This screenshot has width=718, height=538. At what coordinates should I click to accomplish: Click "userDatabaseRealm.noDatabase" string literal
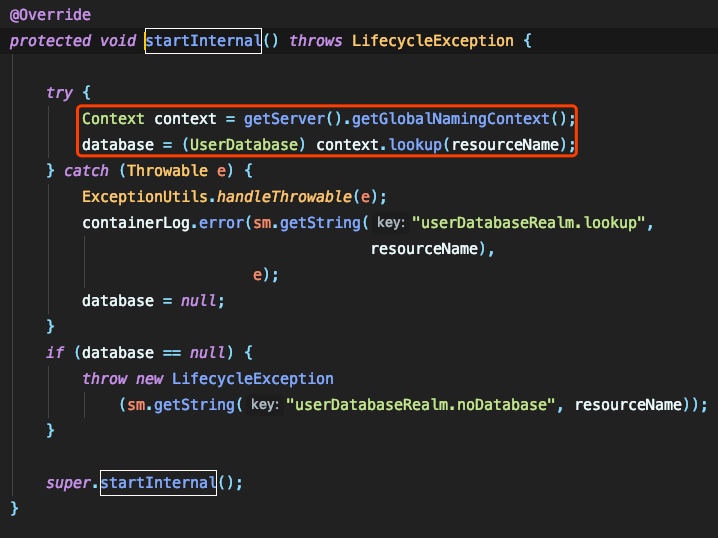pyautogui.click(x=420, y=405)
